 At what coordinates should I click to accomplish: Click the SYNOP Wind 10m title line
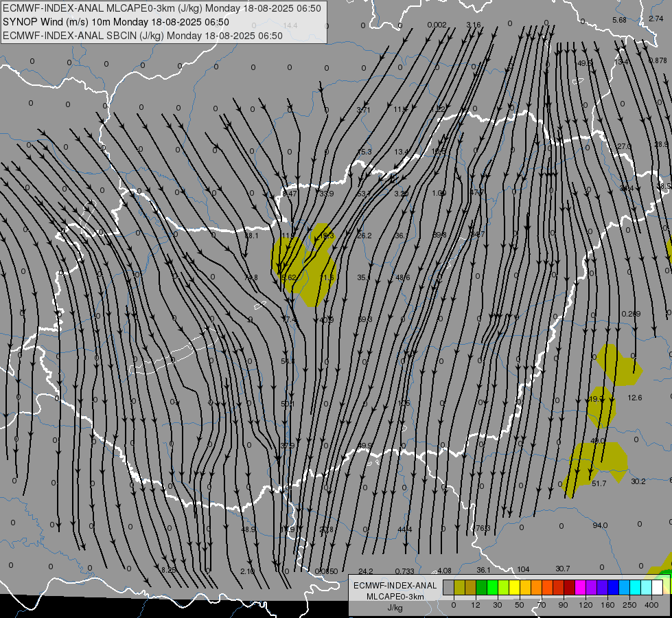click(x=116, y=22)
